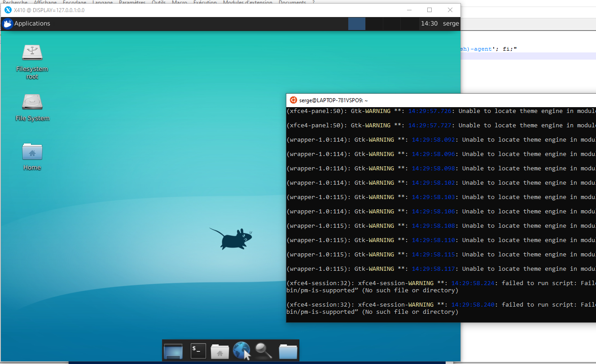Click timestamp 14:29:57.727 in the terminal
Screen dimensions: 596x364
430,126
